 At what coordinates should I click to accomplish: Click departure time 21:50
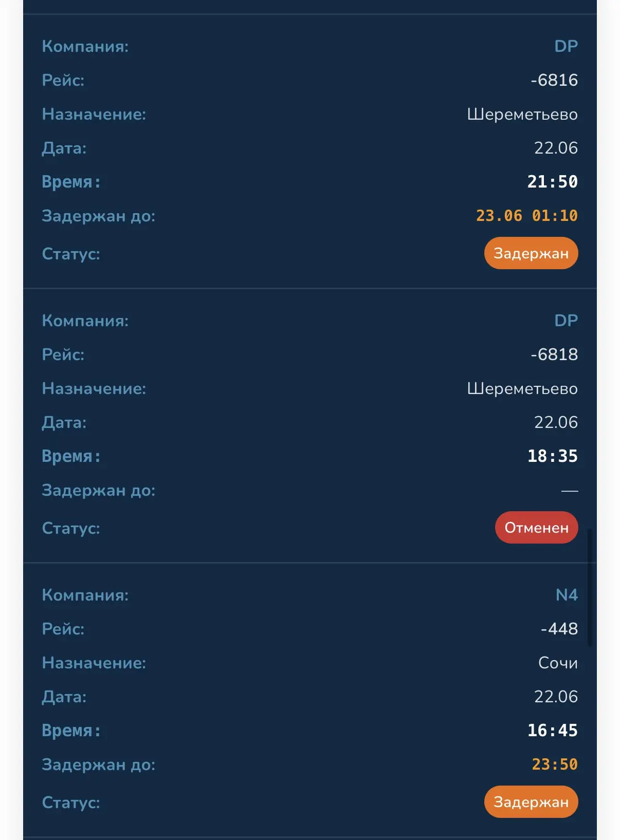(x=553, y=182)
